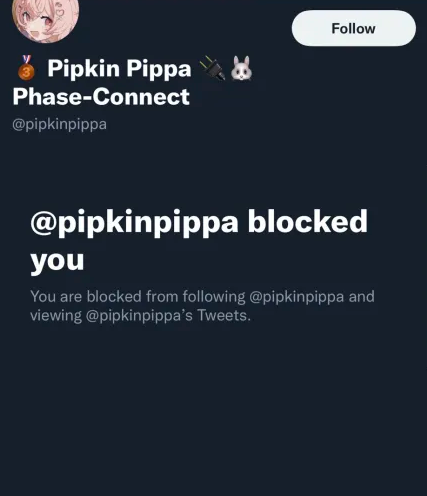Click the gray @pipkinpippa handle under the name
Viewport: 427px width, 496px height.
[59, 124]
